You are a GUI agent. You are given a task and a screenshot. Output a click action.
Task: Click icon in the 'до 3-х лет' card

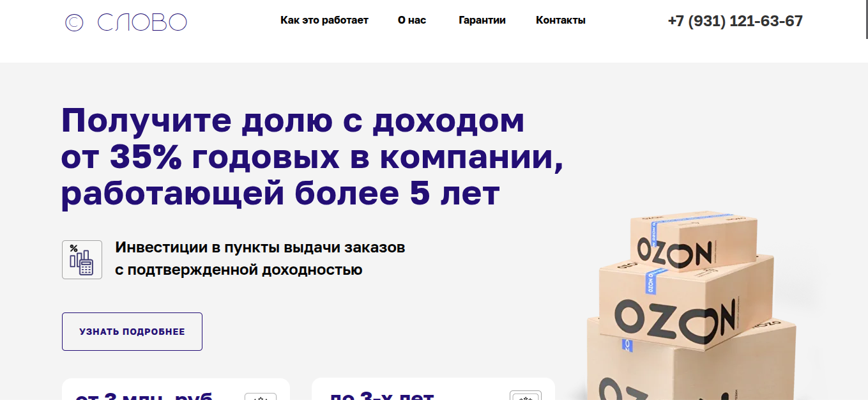click(x=526, y=396)
